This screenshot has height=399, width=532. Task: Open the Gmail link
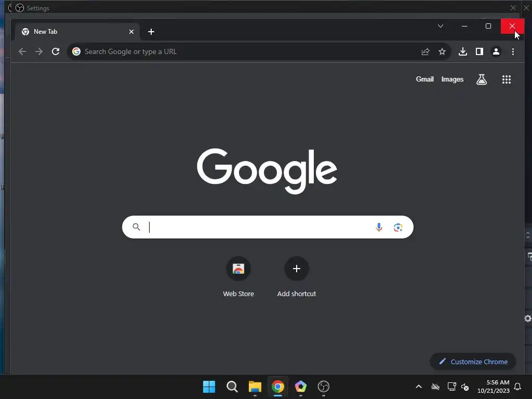[x=425, y=79]
